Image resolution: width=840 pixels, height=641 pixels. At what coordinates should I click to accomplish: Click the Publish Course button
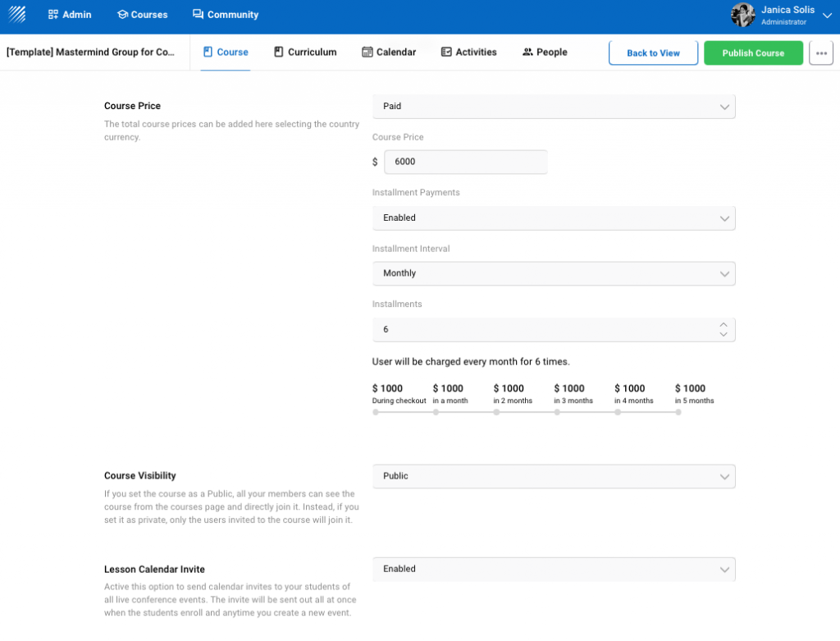[x=753, y=53]
